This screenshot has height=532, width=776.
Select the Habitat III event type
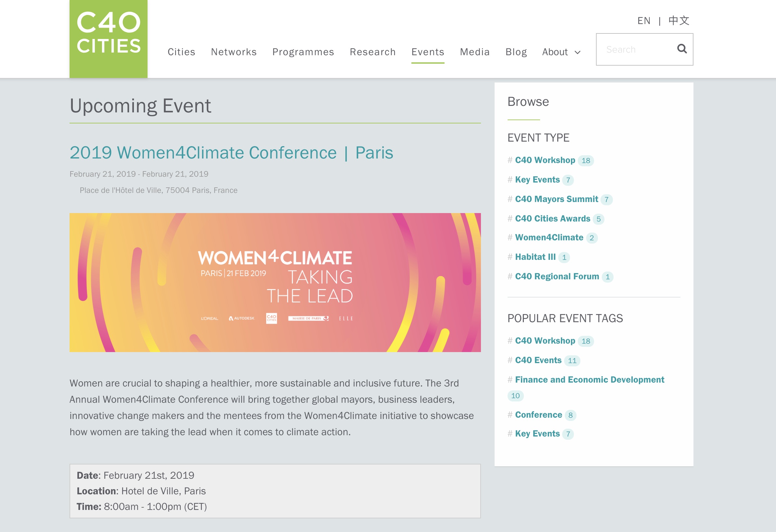tap(535, 257)
